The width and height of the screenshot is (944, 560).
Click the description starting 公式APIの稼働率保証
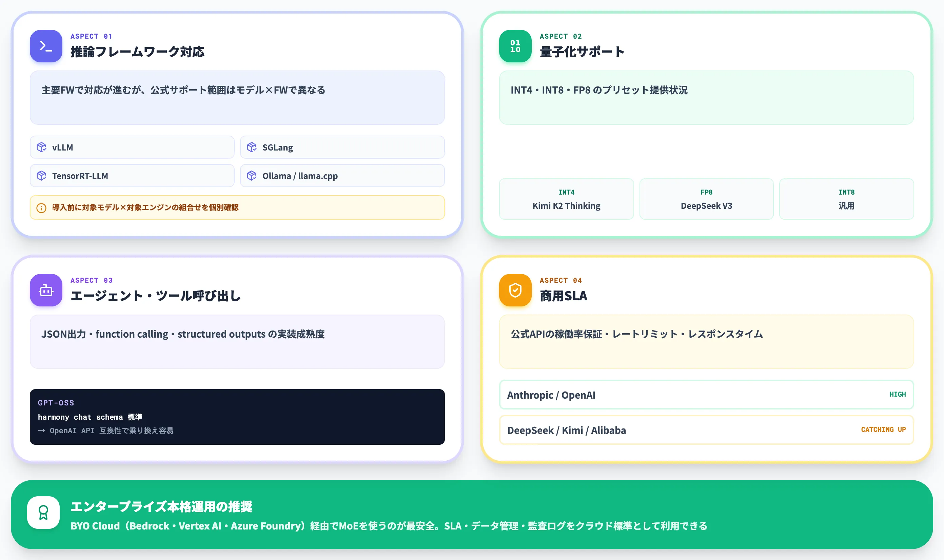coord(637,334)
